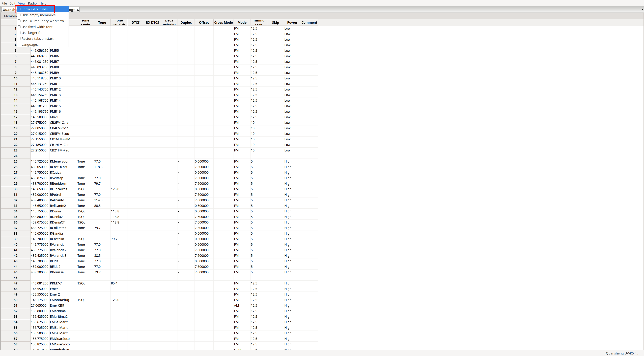
Task: Open the Help menu
Action: pos(43,3)
